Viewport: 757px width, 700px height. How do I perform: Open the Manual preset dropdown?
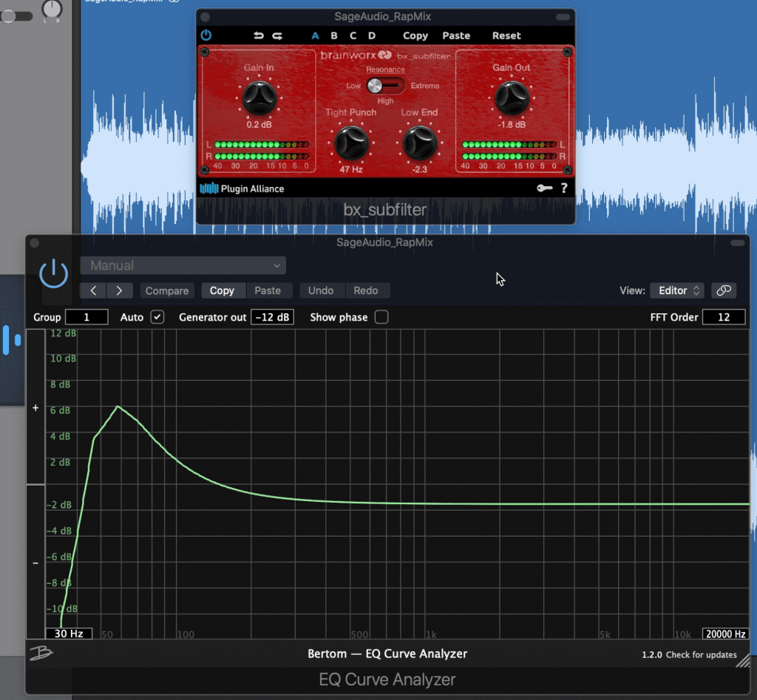tap(183, 265)
